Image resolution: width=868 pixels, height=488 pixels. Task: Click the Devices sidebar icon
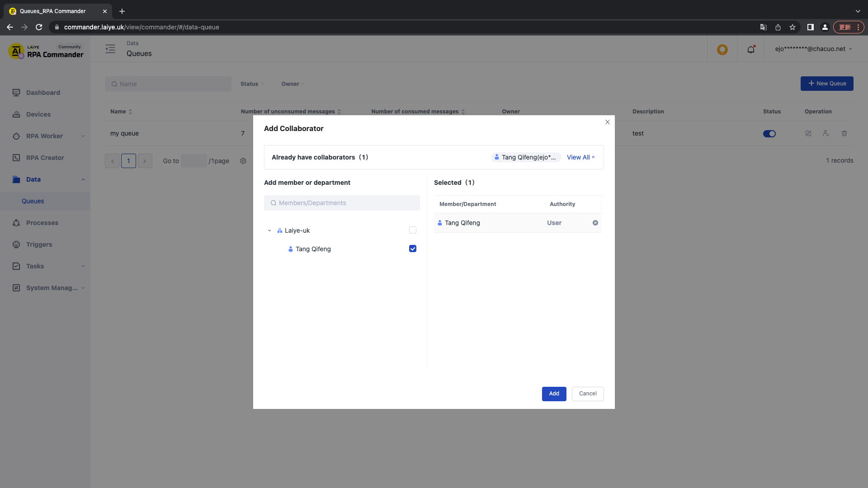(x=16, y=114)
